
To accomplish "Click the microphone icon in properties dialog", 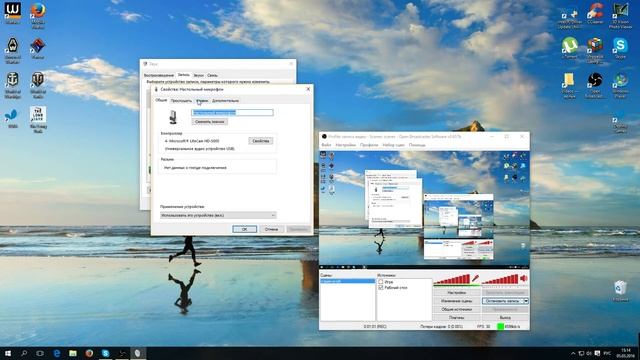I will coord(173,117).
